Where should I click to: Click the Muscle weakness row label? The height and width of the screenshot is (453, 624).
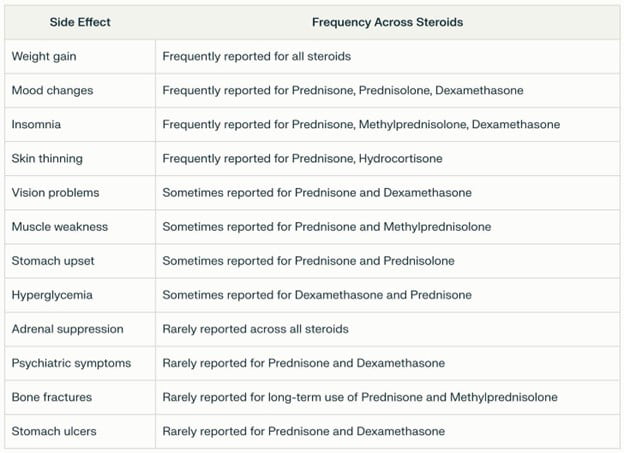click(60, 227)
